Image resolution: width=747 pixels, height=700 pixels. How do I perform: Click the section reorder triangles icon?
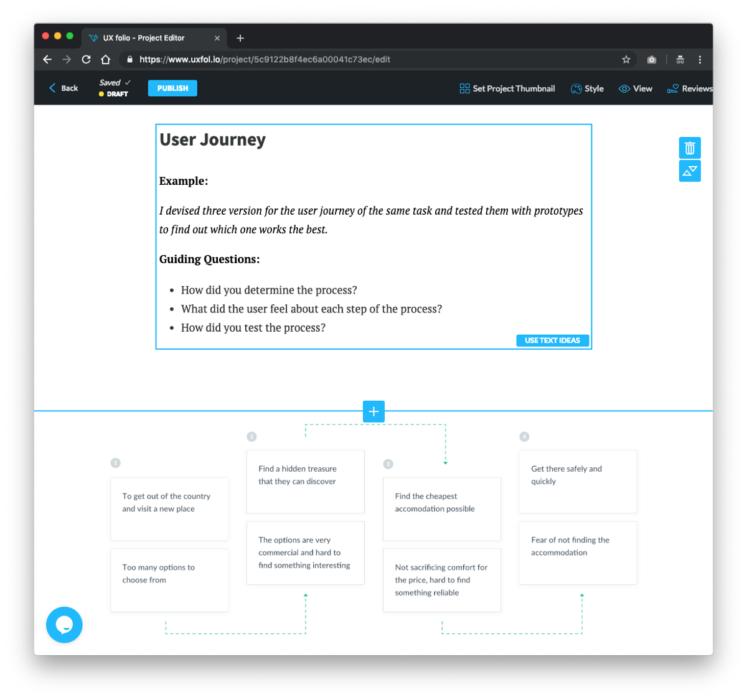[x=690, y=170]
